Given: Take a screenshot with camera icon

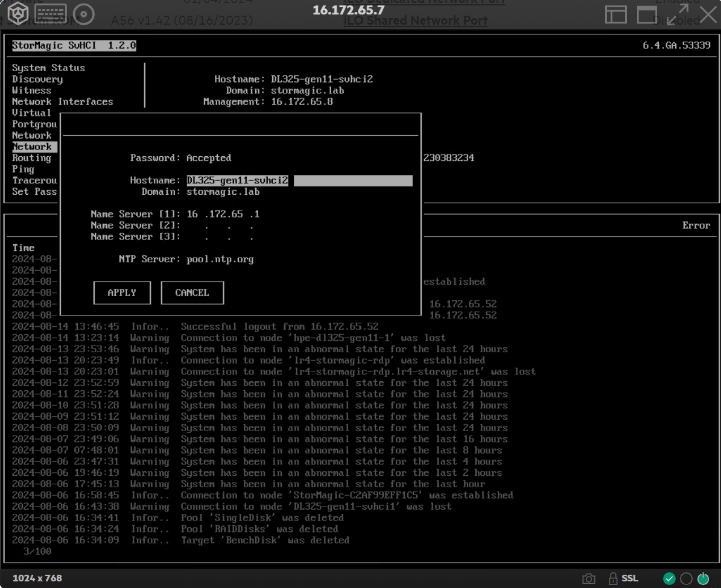Looking at the screenshot, I should click(589, 578).
